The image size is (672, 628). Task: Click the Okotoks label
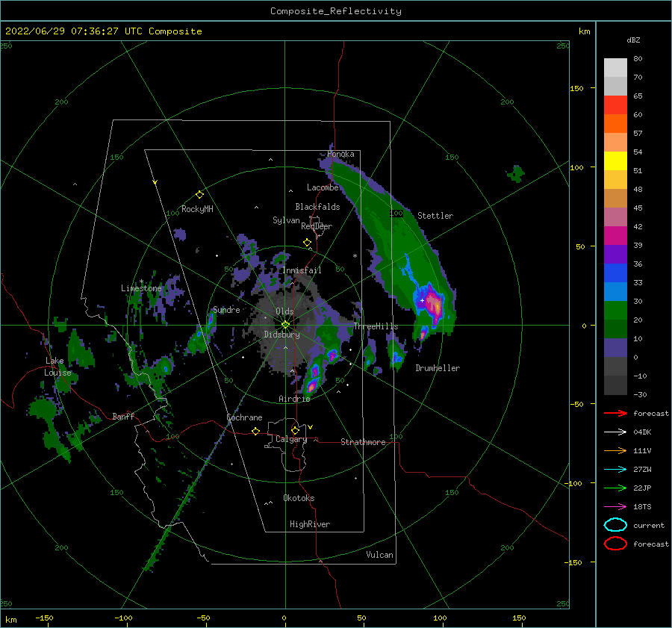pyautogui.click(x=299, y=498)
